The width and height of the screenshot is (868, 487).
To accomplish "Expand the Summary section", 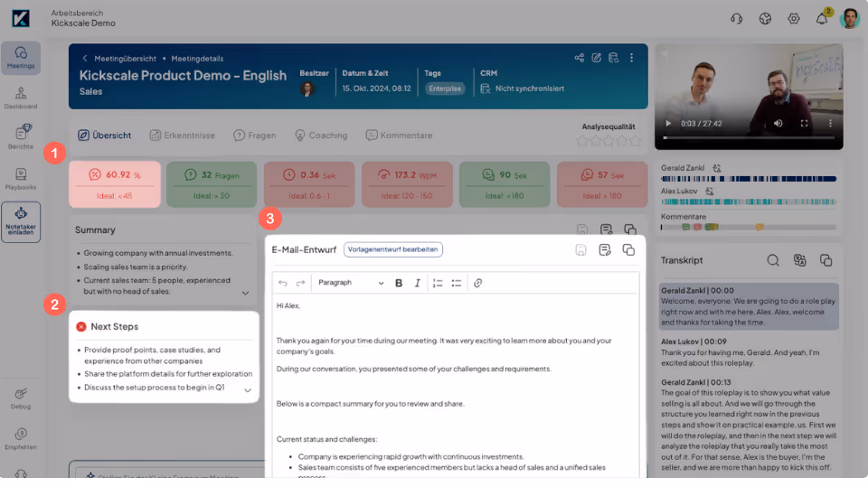I will pyautogui.click(x=245, y=293).
